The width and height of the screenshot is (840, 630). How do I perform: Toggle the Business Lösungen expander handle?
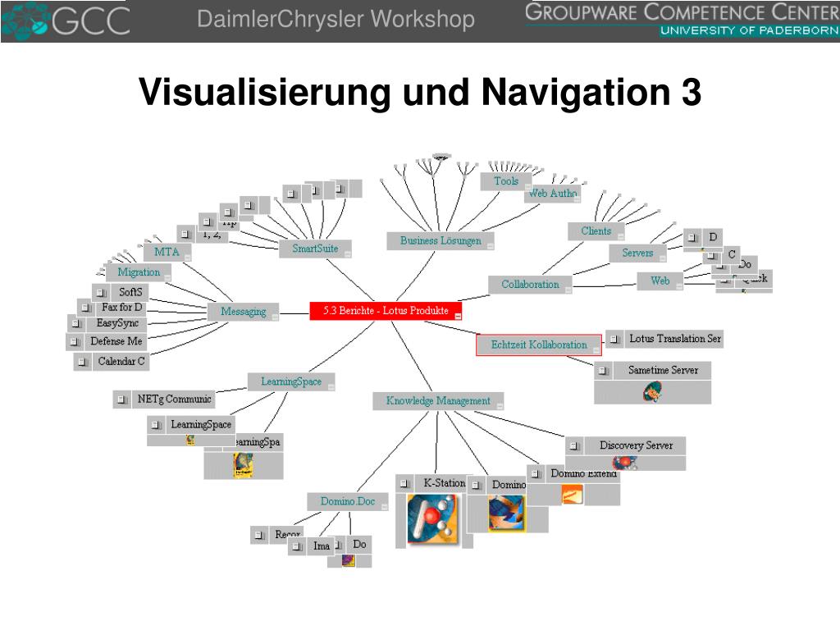pyautogui.click(x=490, y=246)
